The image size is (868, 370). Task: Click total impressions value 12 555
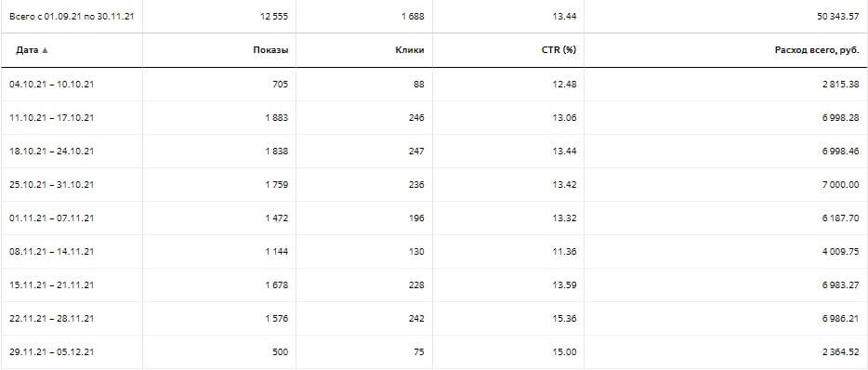(274, 17)
